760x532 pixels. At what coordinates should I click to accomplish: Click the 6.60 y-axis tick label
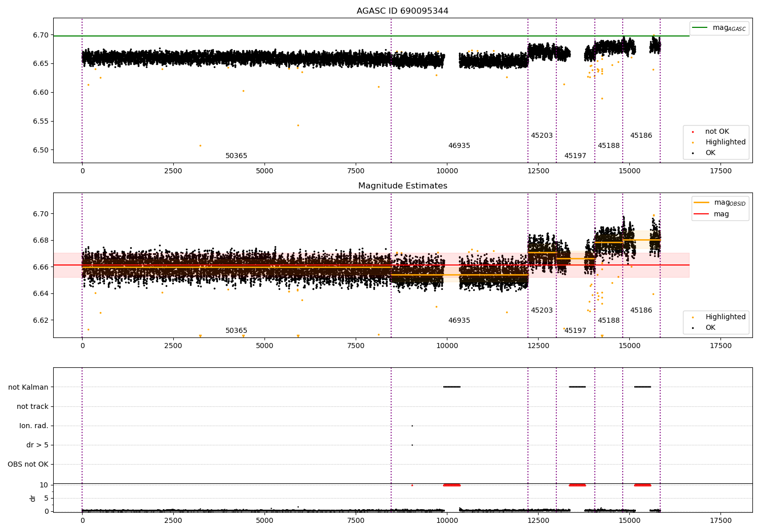[41, 92]
